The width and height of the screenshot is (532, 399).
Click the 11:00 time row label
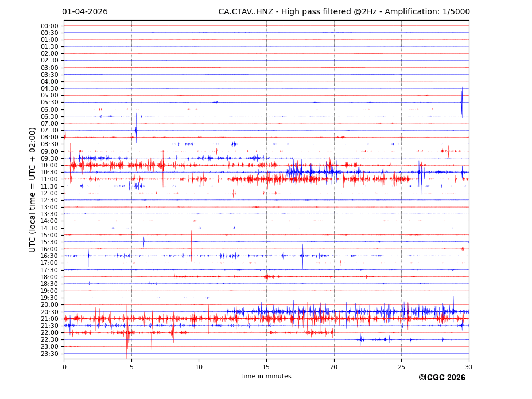pyautogui.click(x=49, y=179)
